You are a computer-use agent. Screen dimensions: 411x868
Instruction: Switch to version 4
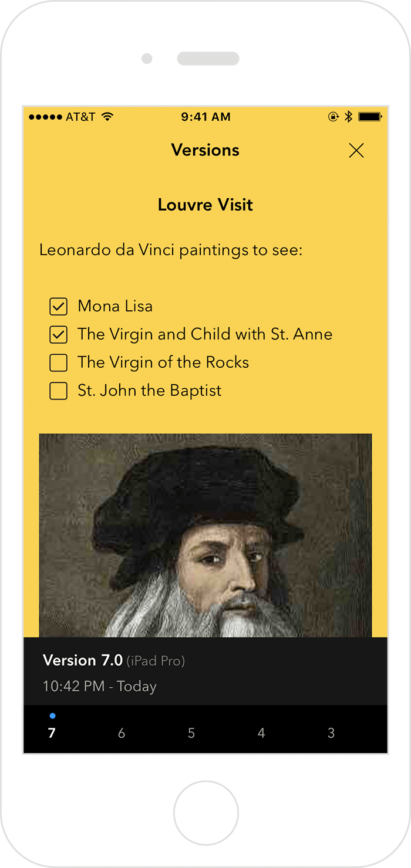(x=261, y=733)
